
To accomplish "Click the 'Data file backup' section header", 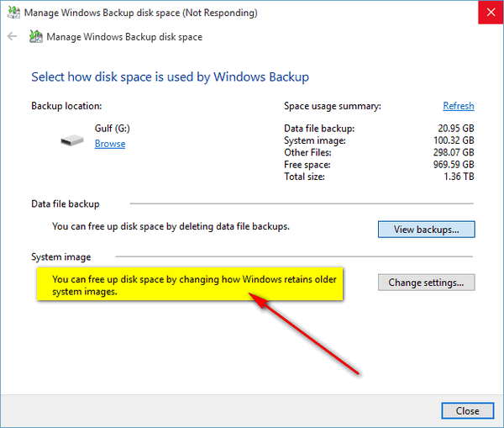I will tap(66, 204).
